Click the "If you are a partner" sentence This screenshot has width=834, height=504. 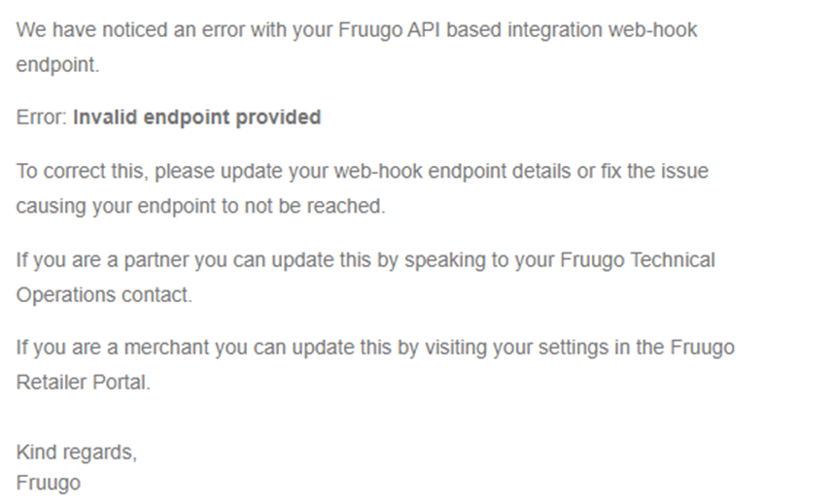[x=365, y=260]
